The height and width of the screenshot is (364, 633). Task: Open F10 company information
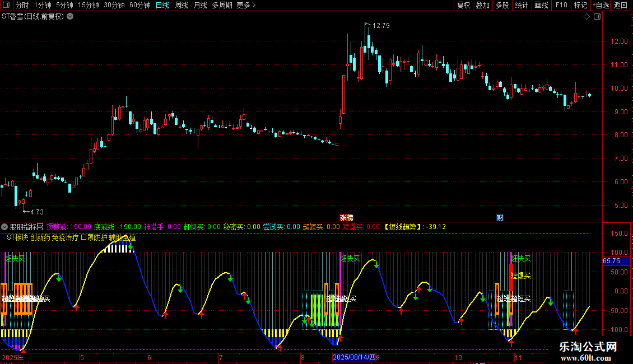561,6
